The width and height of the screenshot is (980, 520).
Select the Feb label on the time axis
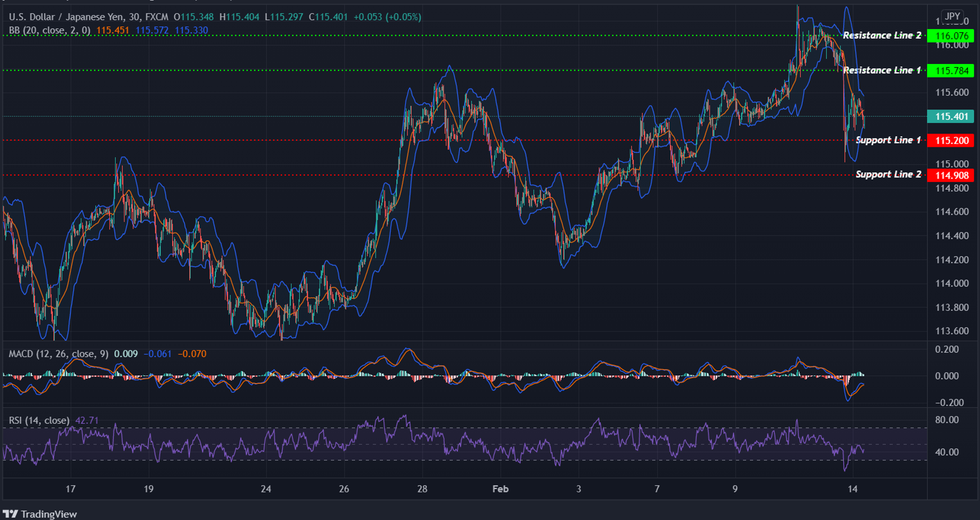point(500,489)
